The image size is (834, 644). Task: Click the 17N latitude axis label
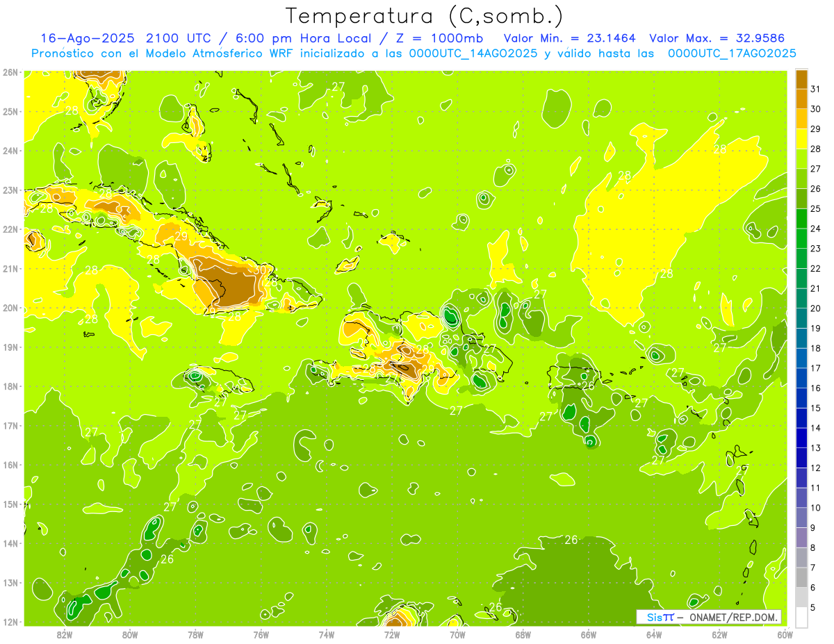coord(10,425)
